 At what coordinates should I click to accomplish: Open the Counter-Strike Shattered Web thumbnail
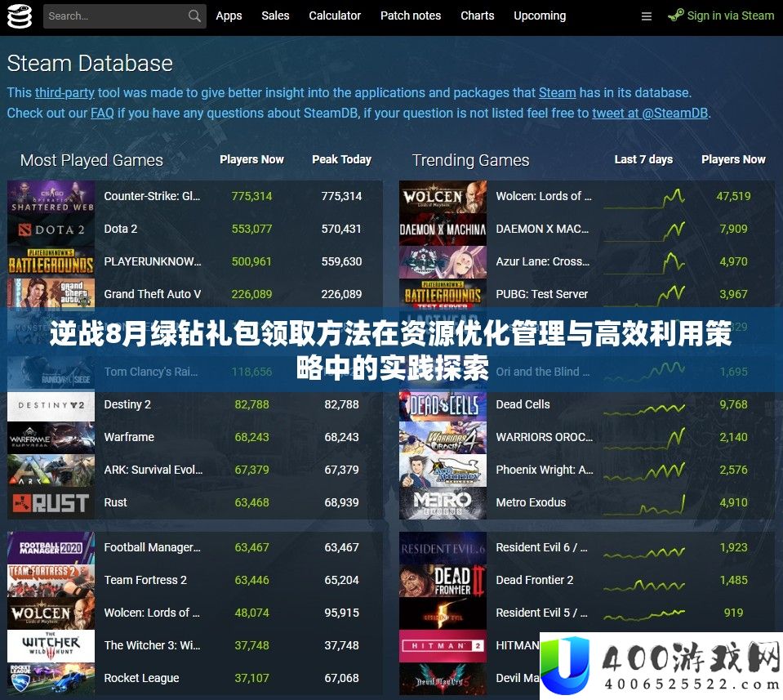pyautogui.click(x=51, y=196)
